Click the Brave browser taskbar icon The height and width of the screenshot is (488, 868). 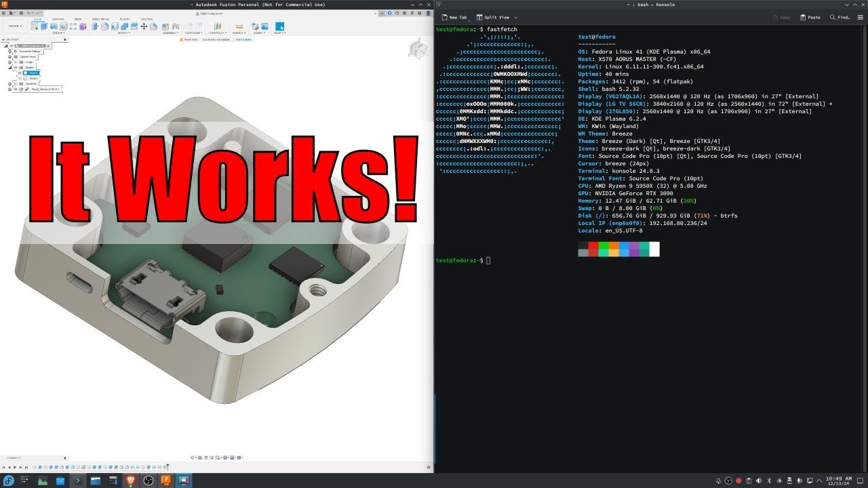tap(131, 480)
